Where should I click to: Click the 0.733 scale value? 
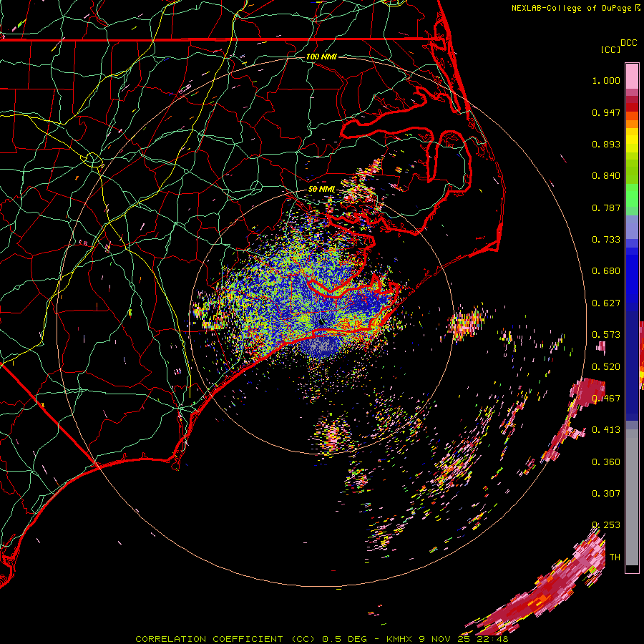(x=606, y=240)
